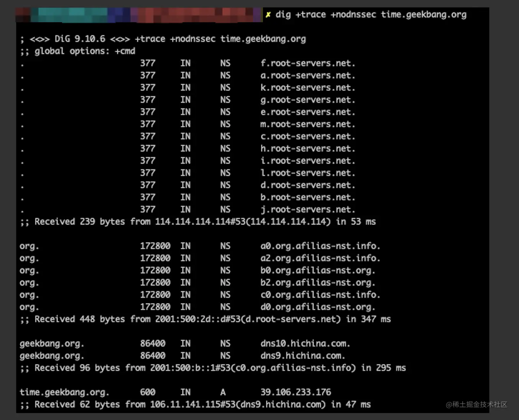
Task: Click a2.org.afilias-nst.info. entry
Action: [x=320, y=258]
